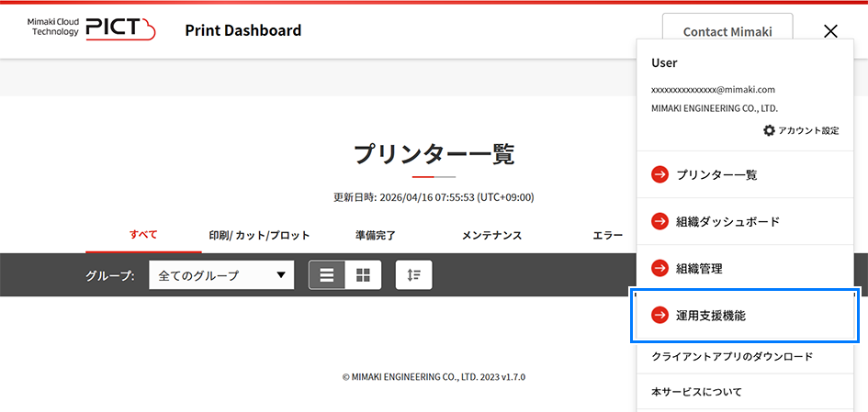The height and width of the screenshot is (412, 868).
Task: Click arrow icon beside 運用支援機能
Action: pyautogui.click(x=659, y=316)
